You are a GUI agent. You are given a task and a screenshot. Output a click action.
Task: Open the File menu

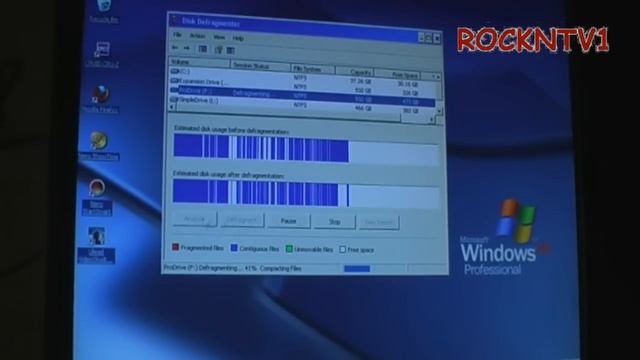(177, 35)
